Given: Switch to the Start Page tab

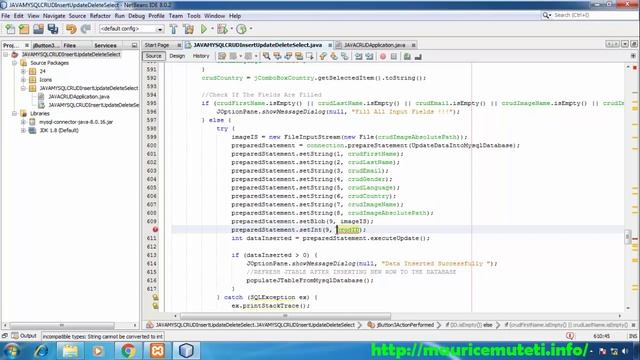Looking at the screenshot, I should tap(157, 45).
